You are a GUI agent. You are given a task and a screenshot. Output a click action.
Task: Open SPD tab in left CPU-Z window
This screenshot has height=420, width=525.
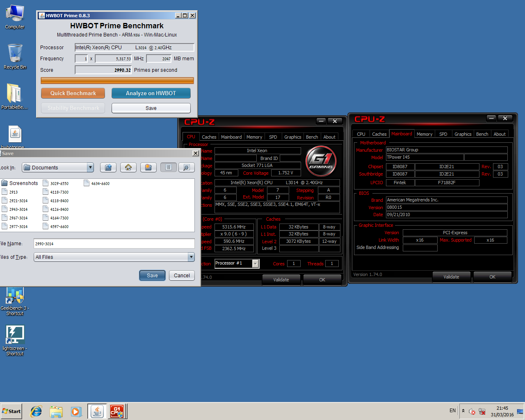coord(273,137)
